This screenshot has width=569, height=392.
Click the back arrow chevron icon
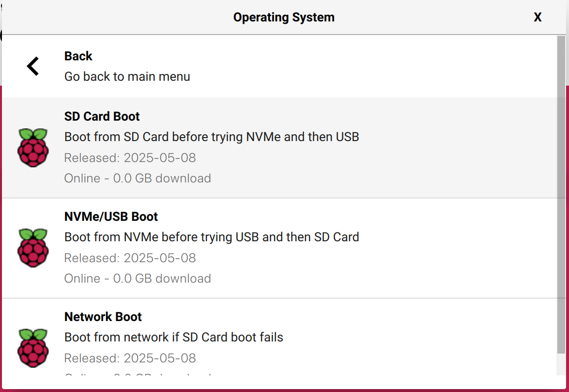coord(33,66)
